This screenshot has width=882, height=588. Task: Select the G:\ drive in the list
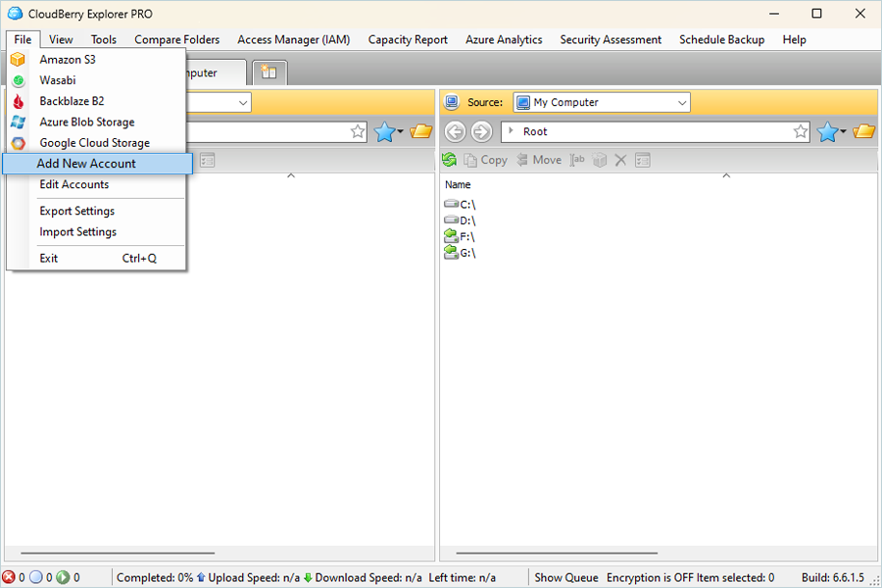[x=461, y=253]
